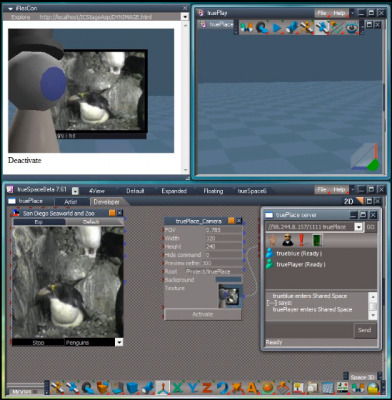Click the Deactivate link in iRedCon
Image resolution: width=392 pixels, height=400 pixels.
[x=25, y=160]
